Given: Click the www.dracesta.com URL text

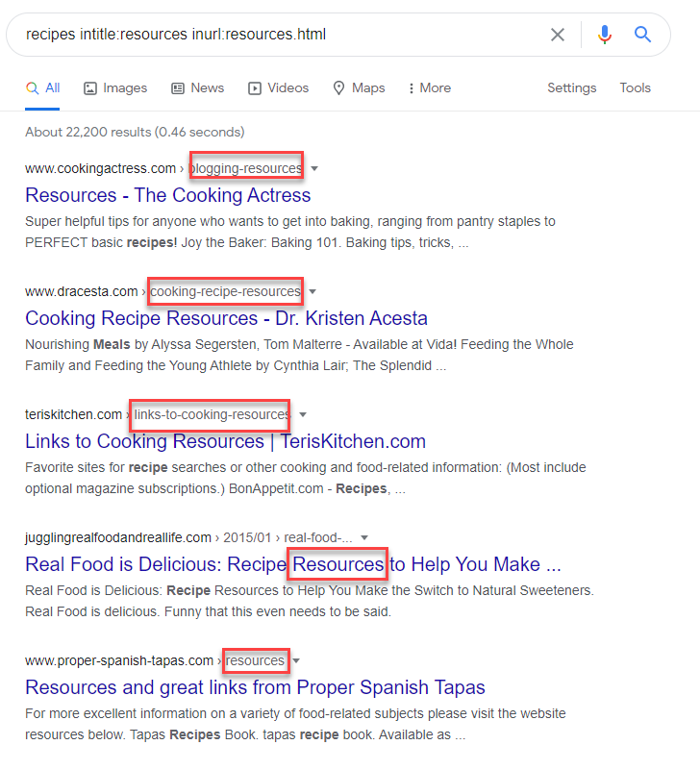Looking at the screenshot, I should 82,291.
